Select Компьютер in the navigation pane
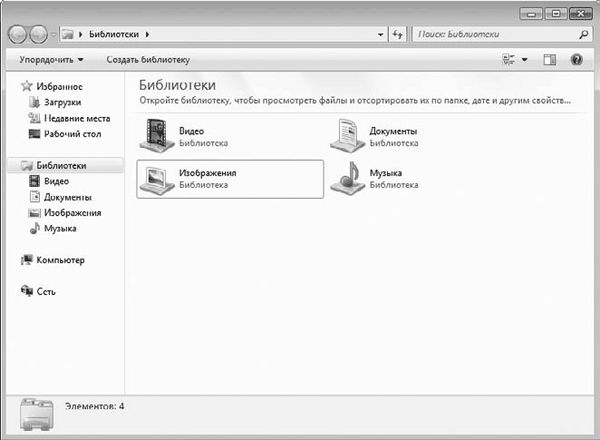 coord(60,260)
